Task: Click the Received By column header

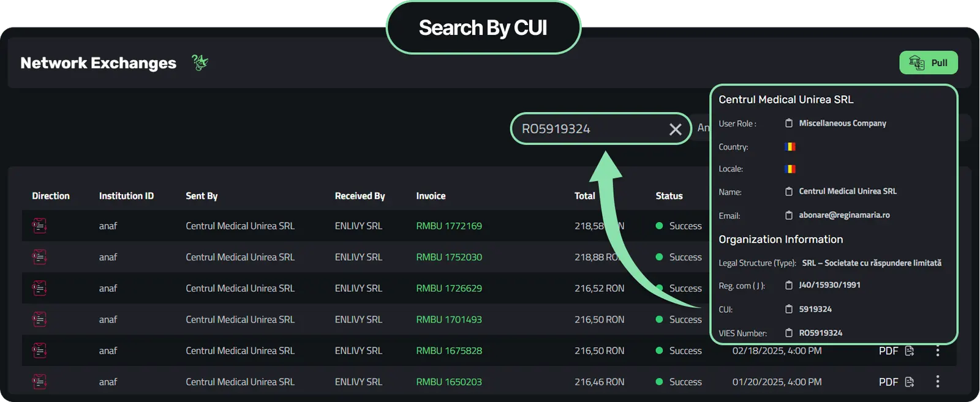Action: 360,196
